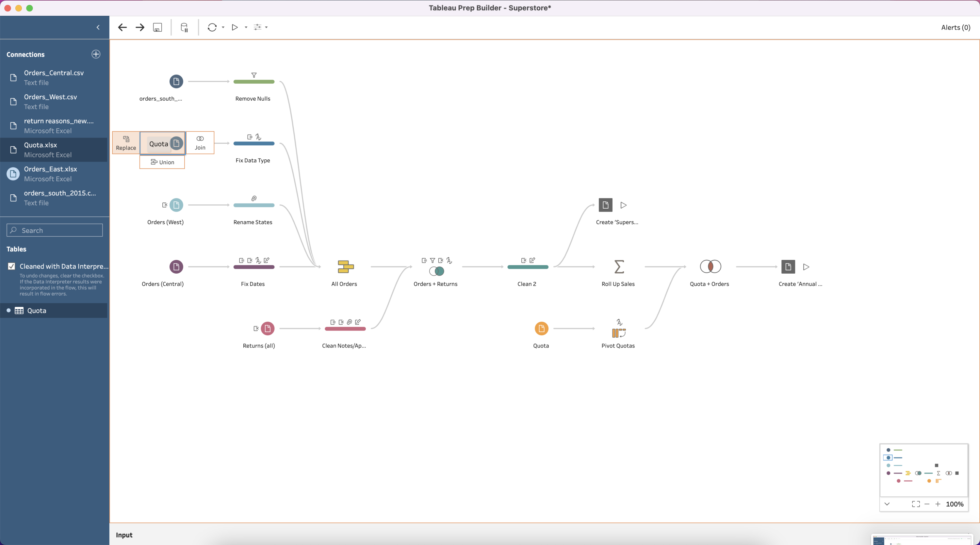This screenshot has height=545, width=980.
Task: Open the refresh dropdown arrow
Action: point(223,27)
